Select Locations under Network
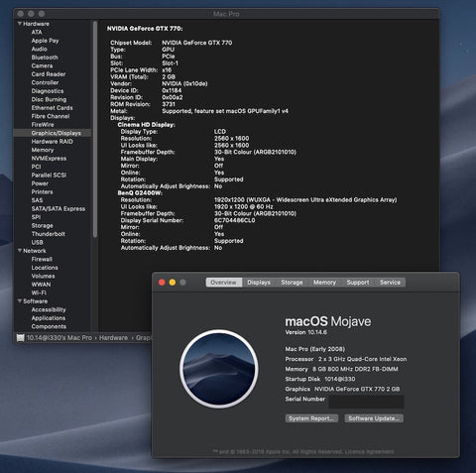The height and width of the screenshot is (473, 476). click(x=45, y=268)
